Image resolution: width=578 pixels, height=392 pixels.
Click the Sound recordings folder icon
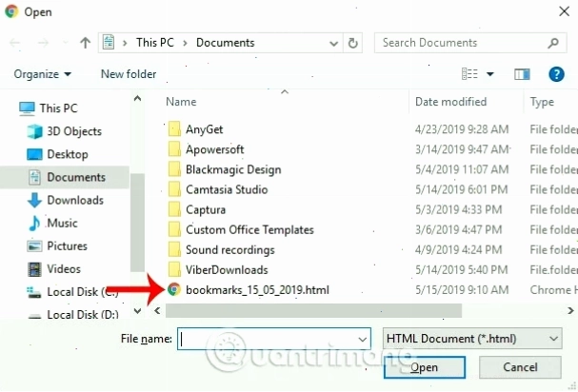click(174, 250)
